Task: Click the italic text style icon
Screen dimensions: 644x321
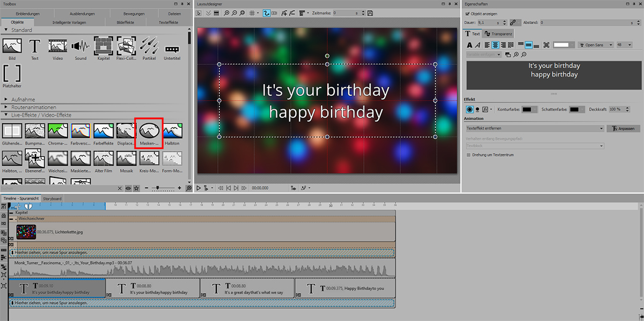Action: point(477,46)
